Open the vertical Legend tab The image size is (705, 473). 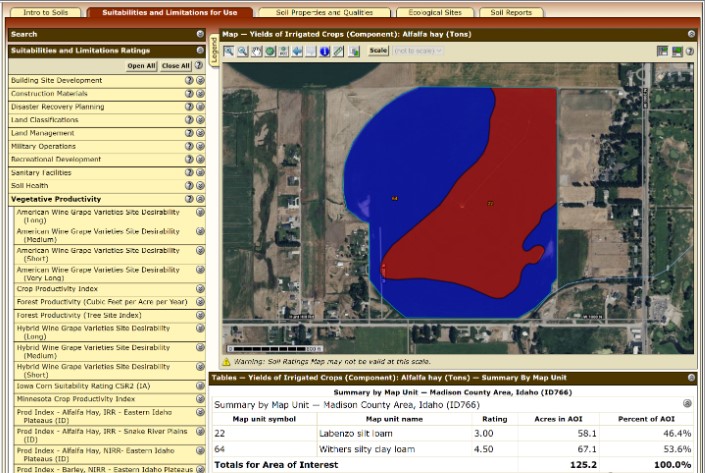point(214,50)
